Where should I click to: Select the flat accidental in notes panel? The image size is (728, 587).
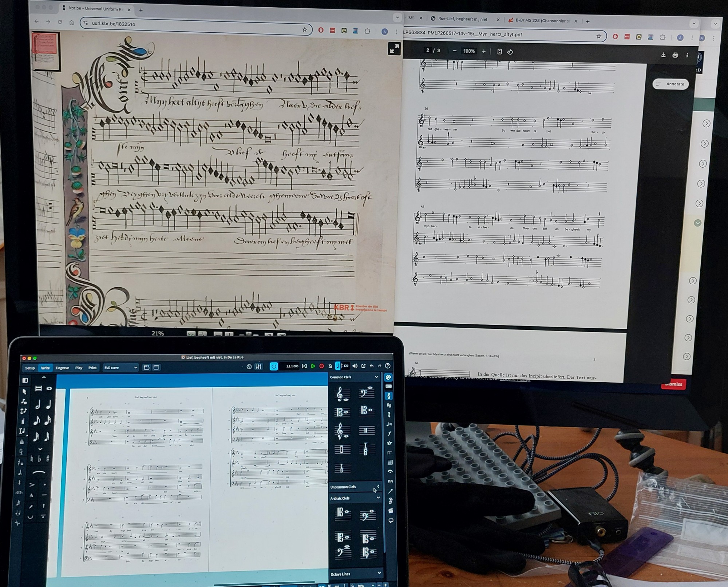40,459
